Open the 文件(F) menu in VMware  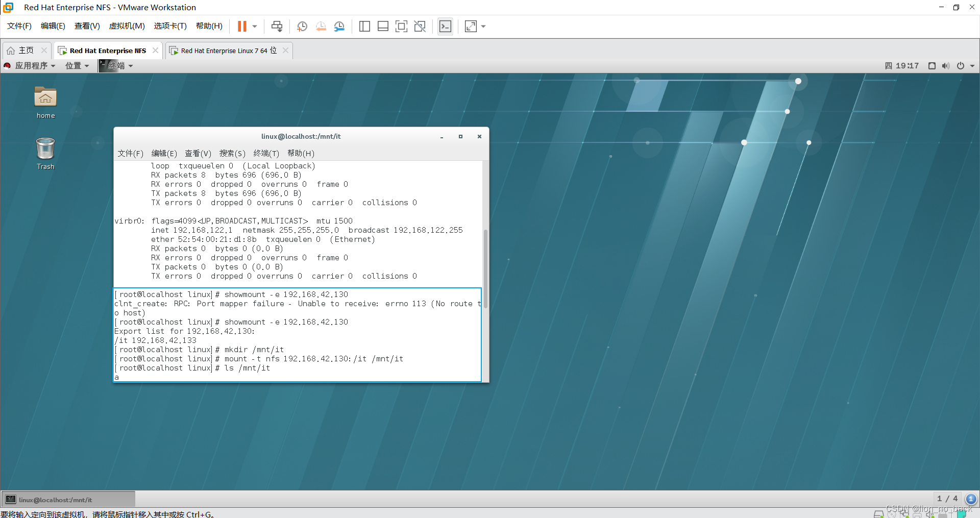point(19,26)
